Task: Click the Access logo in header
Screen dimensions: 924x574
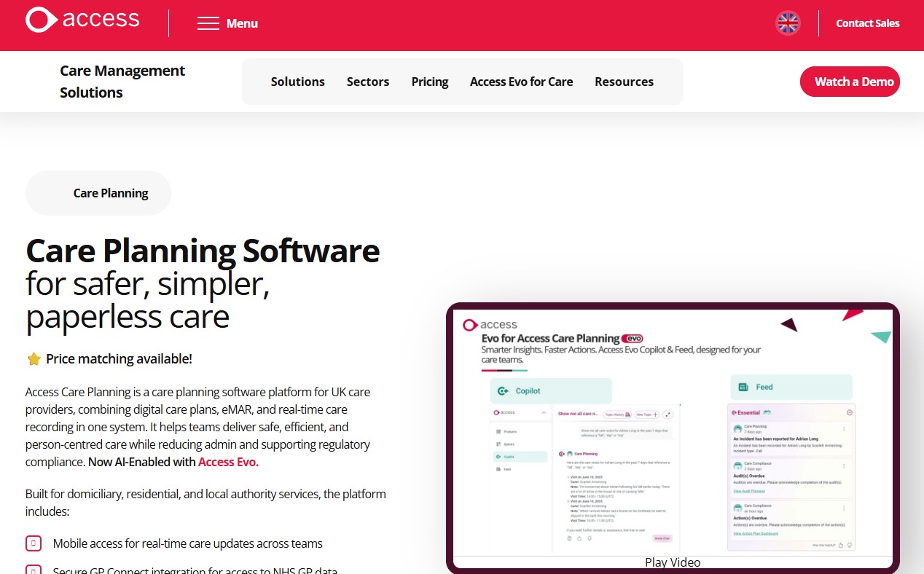Action: pos(82,20)
